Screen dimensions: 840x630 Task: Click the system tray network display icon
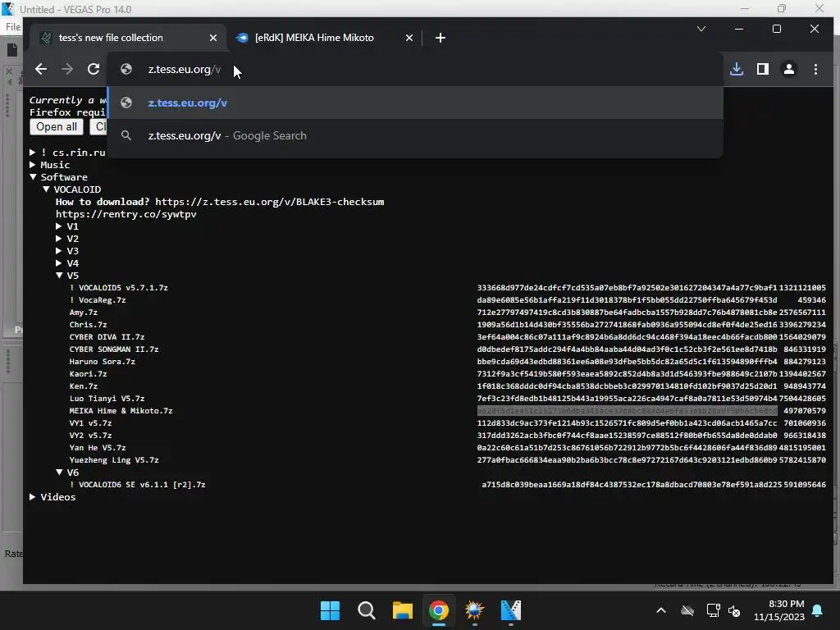(x=713, y=610)
